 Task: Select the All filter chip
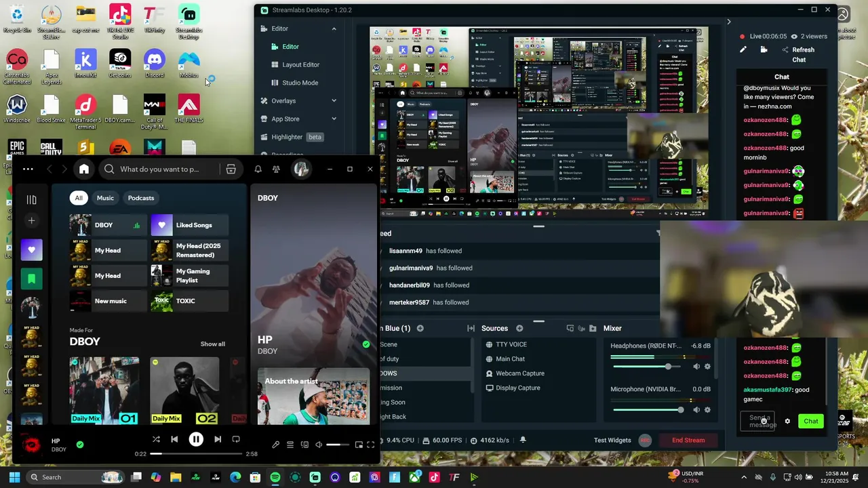point(79,198)
